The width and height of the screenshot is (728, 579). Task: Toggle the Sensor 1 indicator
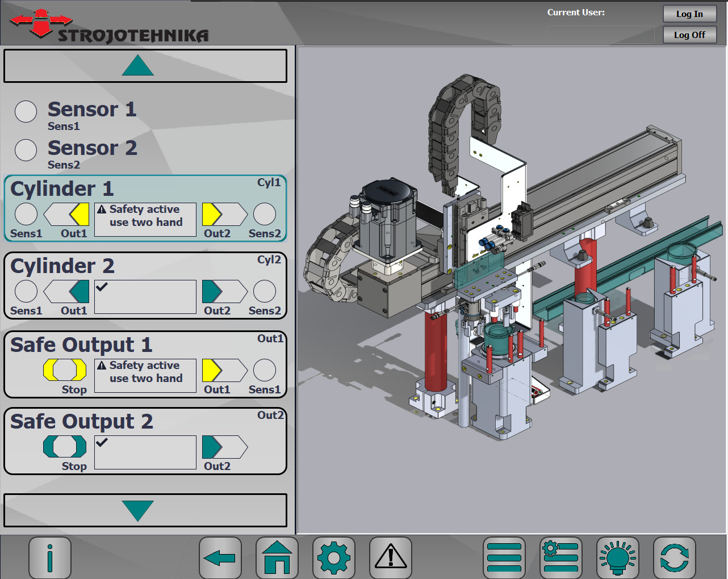(x=26, y=112)
